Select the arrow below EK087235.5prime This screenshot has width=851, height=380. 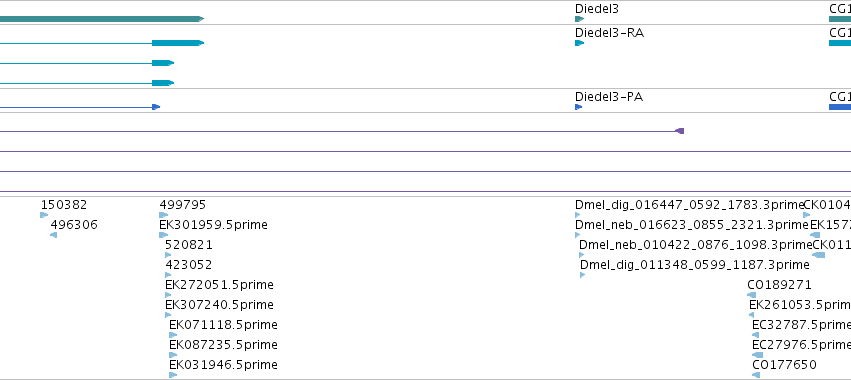tap(173, 355)
